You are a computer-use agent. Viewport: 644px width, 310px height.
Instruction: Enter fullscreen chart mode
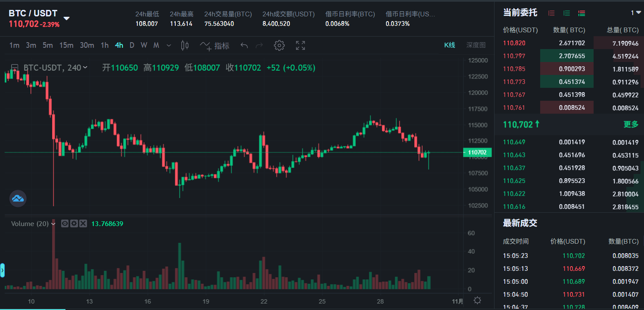[x=300, y=46]
